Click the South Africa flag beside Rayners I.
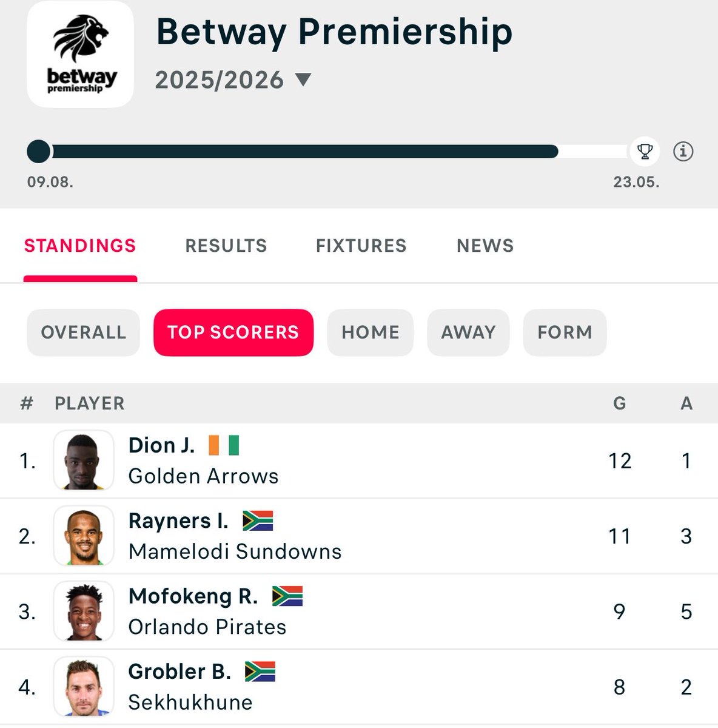The height and width of the screenshot is (728, 718). [x=258, y=521]
